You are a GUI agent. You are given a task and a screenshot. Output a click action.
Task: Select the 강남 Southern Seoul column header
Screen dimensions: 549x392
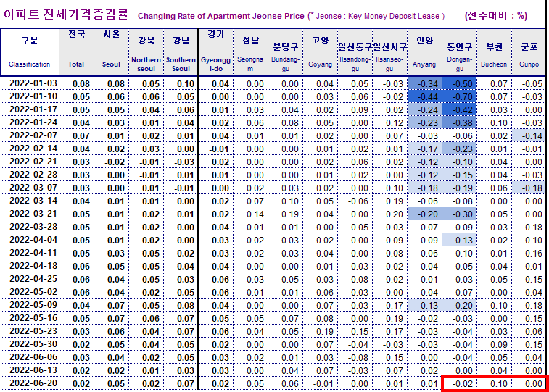tap(181, 52)
